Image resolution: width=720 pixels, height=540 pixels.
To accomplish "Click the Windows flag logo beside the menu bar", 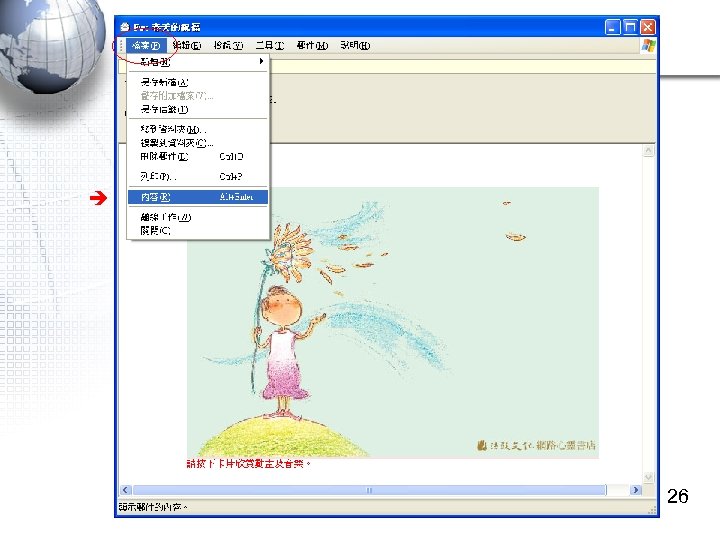I will [x=648, y=45].
